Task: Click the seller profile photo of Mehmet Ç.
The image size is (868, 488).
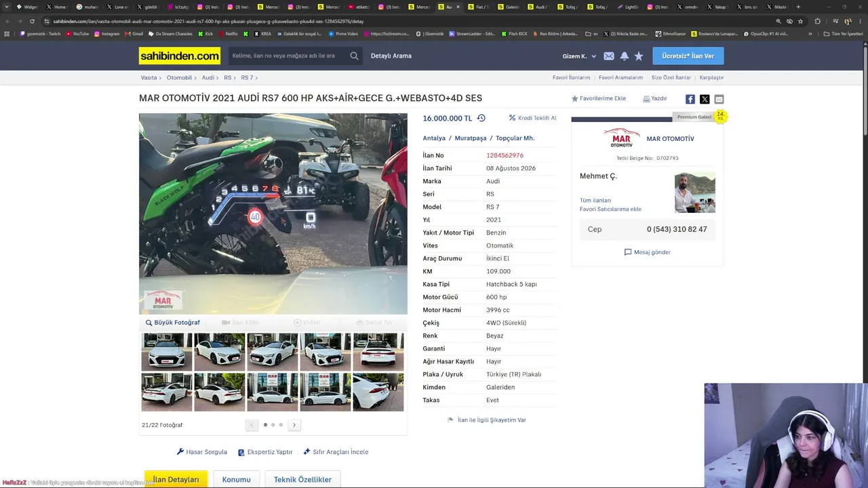Action: click(694, 193)
